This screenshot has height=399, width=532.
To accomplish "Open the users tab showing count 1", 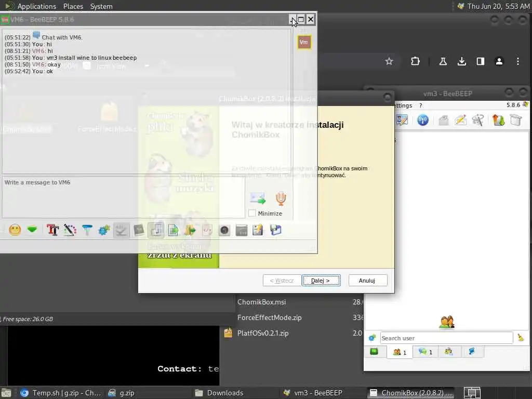I will pyautogui.click(x=400, y=352).
